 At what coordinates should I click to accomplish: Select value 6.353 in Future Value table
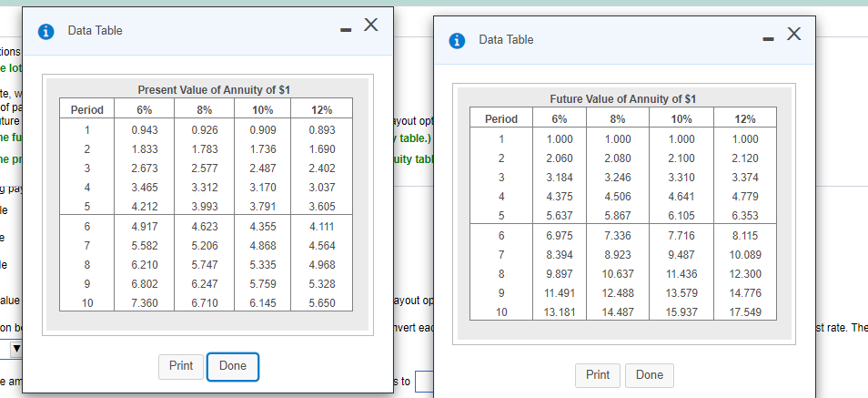(x=745, y=216)
